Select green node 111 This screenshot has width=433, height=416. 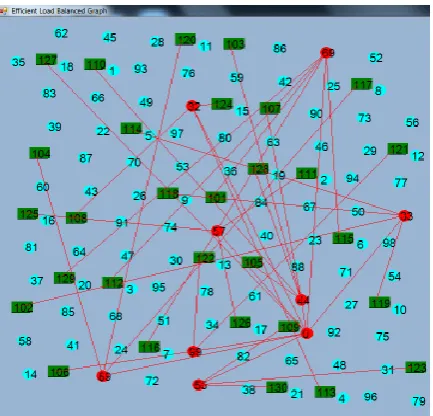[306, 174]
